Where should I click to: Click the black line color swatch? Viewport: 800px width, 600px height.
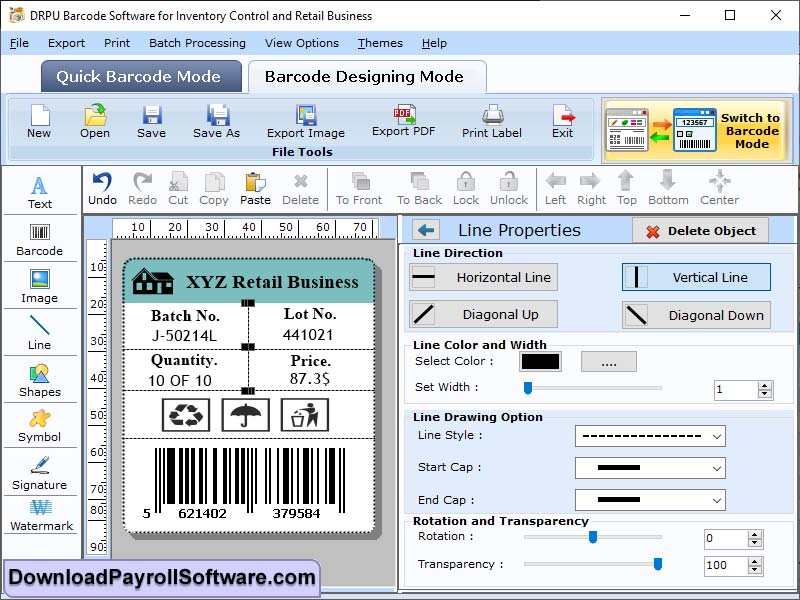(x=541, y=361)
